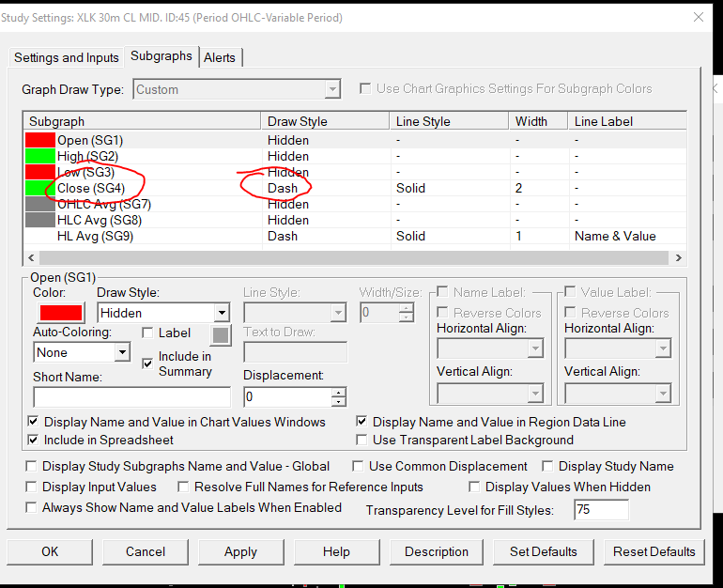
Task: Open Name Label Horizontal Align dropdown
Action: tap(490, 348)
